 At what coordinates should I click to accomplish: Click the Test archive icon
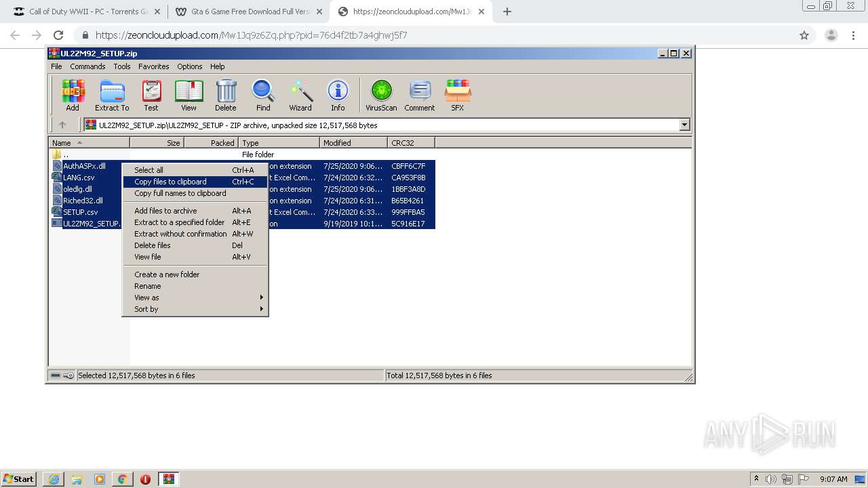coord(151,95)
